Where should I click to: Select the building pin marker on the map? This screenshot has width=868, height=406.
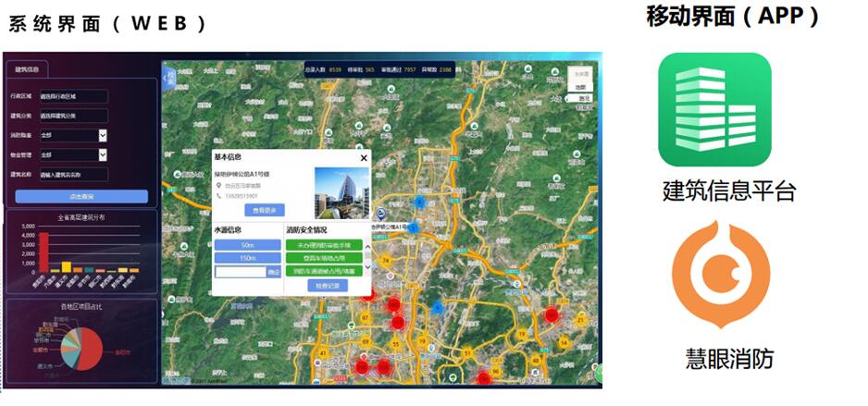coord(381,213)
